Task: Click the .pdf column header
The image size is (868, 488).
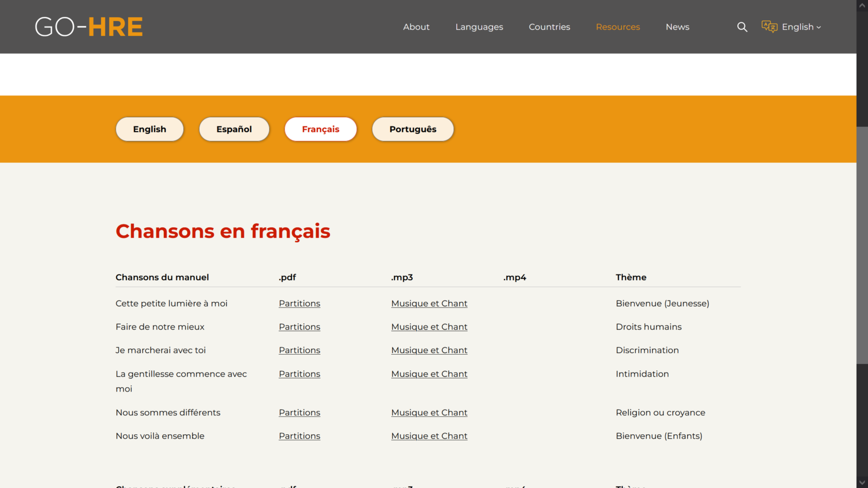Action: (x=288, y=277)
